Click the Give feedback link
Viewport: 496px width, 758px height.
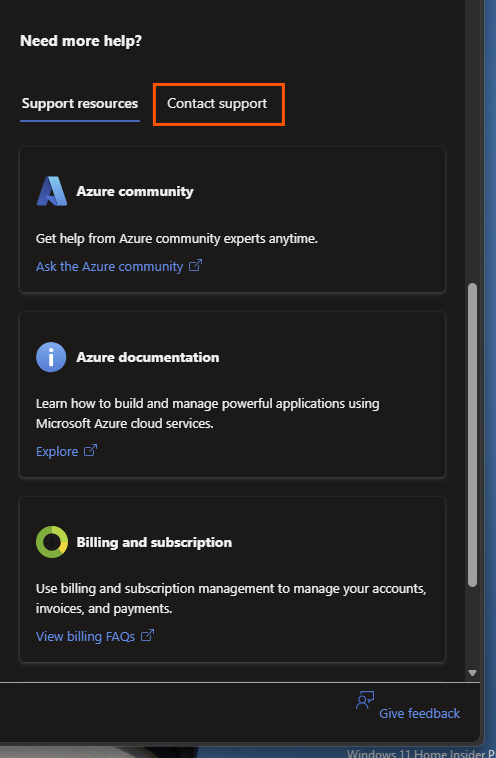[419, 713]
